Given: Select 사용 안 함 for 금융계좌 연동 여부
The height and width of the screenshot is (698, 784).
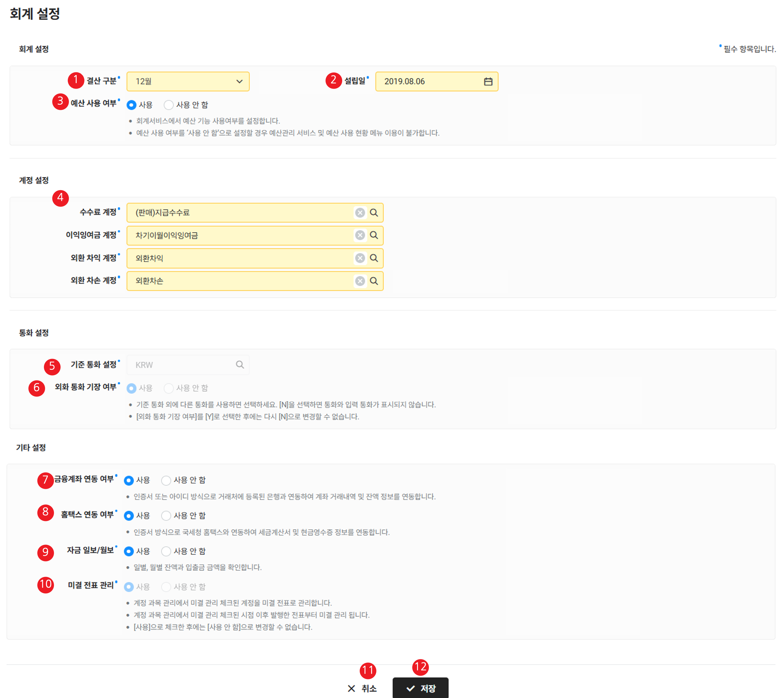Looking at the screenshot, I should 166,480.
